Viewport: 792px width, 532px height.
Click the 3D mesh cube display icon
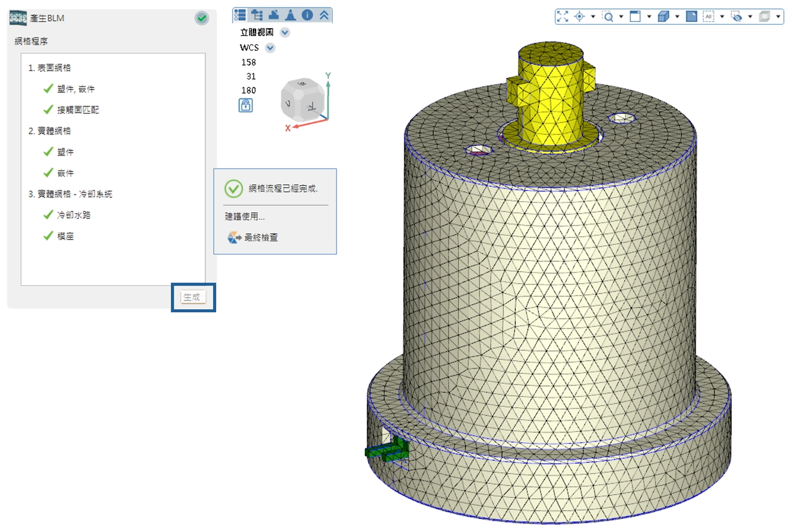click(x=664, y=16)
